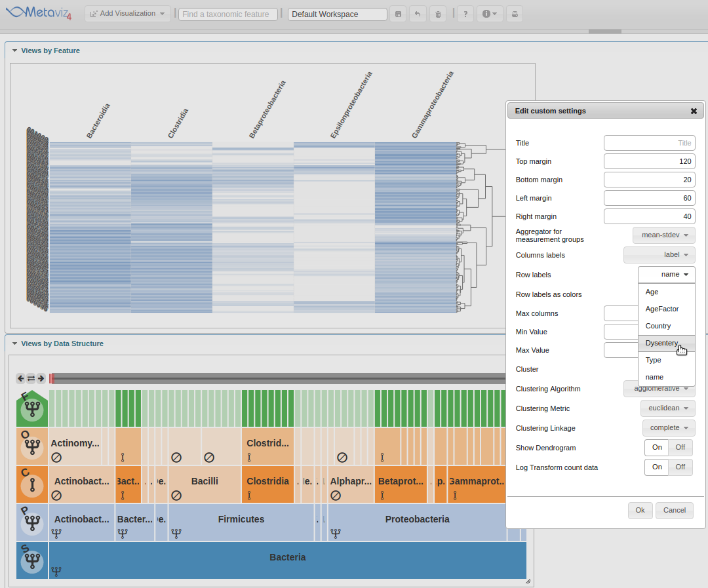Close the Row labels name dropdown
This screenshot has height=588, width=708.
coord(667,275)
